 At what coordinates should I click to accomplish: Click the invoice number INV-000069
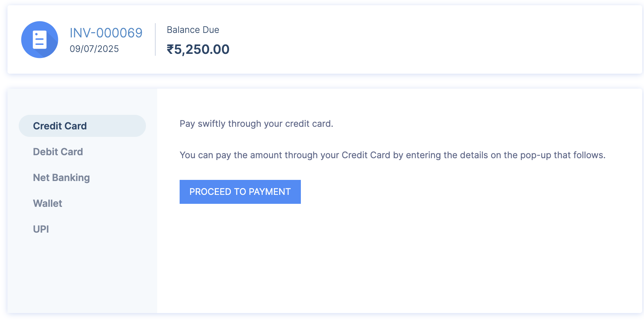(106, 33)
